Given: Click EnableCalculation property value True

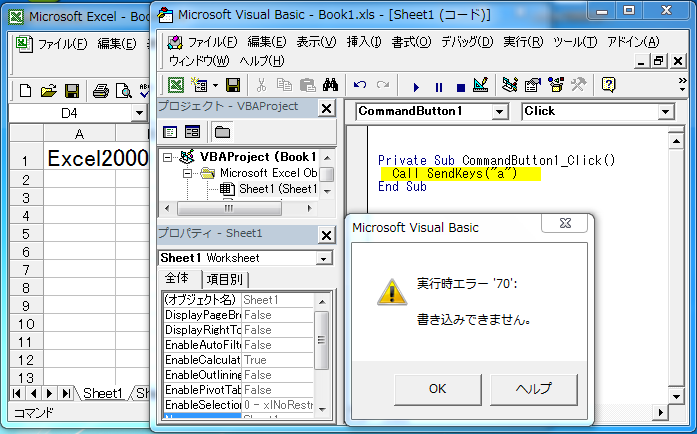Looking at the screenshot, I should tap(277, 360).
